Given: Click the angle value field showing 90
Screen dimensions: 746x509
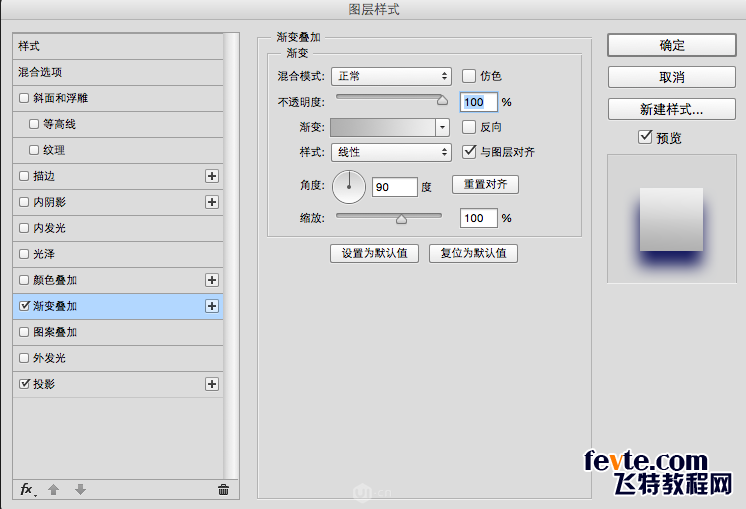Looking at the screenshot, I should pos(394,187).
